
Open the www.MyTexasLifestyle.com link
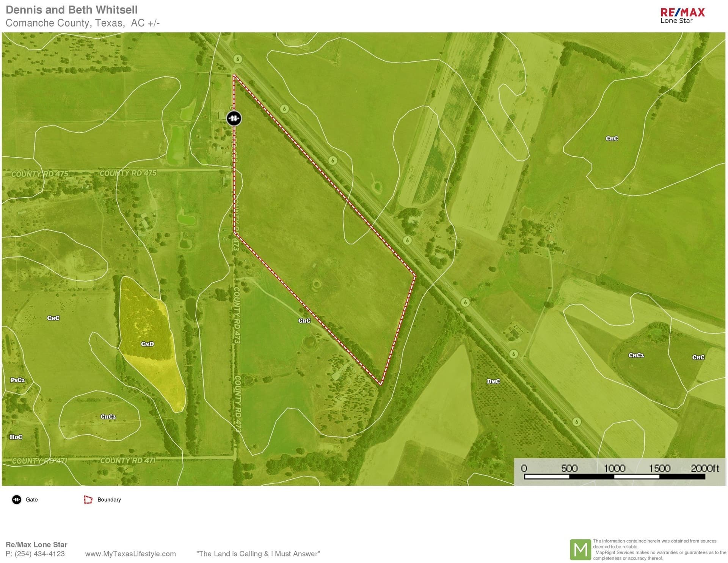[130, 554]
